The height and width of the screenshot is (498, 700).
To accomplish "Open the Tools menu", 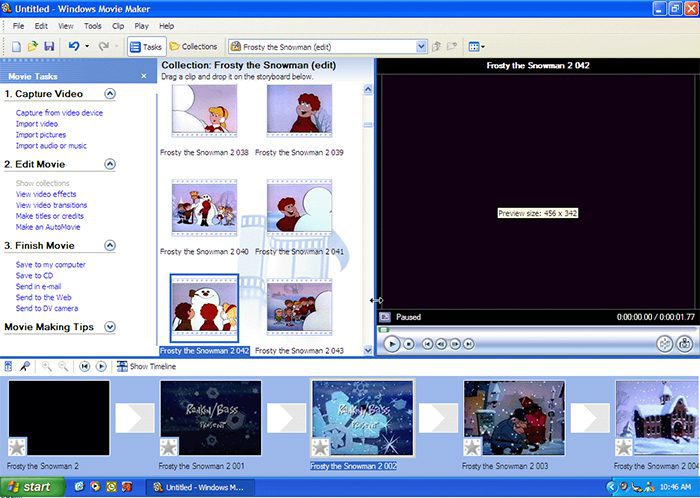I will pyautogui.click(x=92, y=26).
